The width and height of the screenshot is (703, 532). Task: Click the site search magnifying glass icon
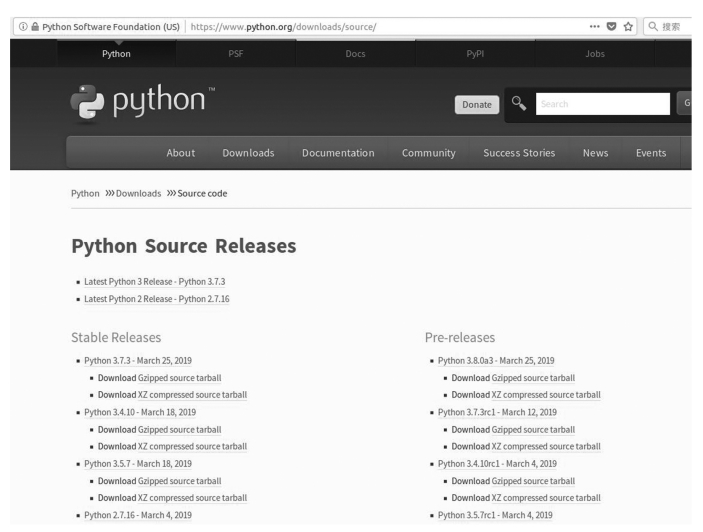click(x=519, y=104)
